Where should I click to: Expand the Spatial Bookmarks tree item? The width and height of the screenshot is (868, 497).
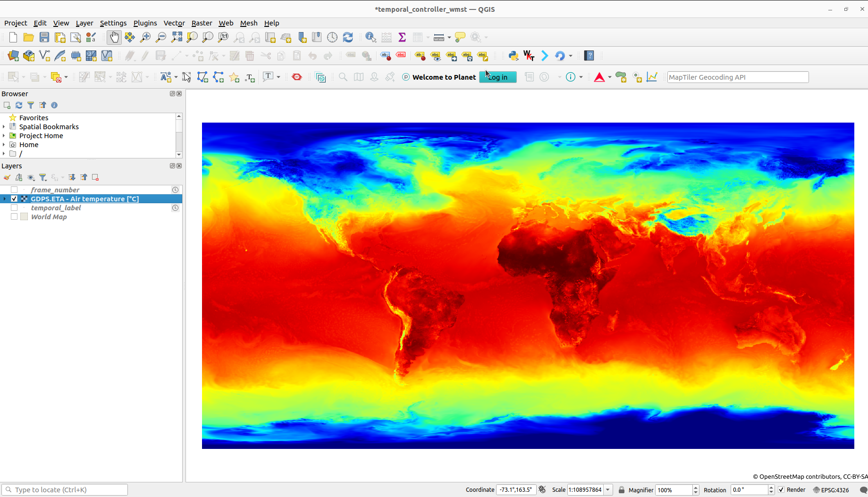tap(4, 127)
